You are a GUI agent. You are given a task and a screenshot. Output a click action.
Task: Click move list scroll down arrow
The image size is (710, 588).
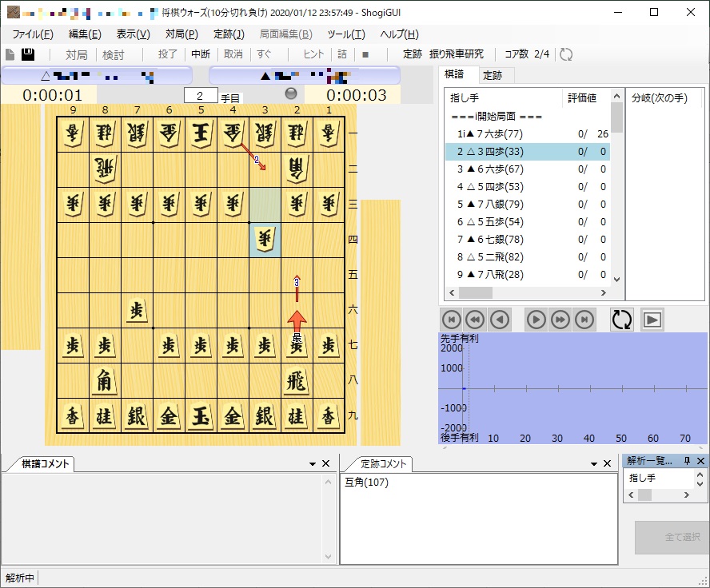click(616, 280)
